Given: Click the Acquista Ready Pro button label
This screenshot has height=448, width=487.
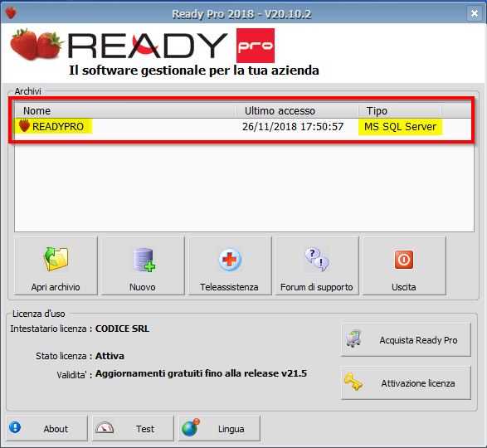Looking at the screenshot, I should [418, 340].
